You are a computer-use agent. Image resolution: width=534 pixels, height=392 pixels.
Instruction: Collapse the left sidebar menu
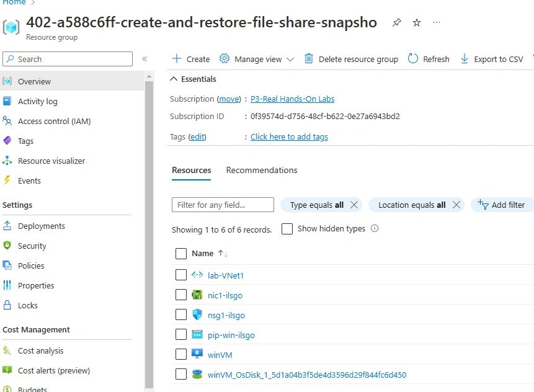145,59
